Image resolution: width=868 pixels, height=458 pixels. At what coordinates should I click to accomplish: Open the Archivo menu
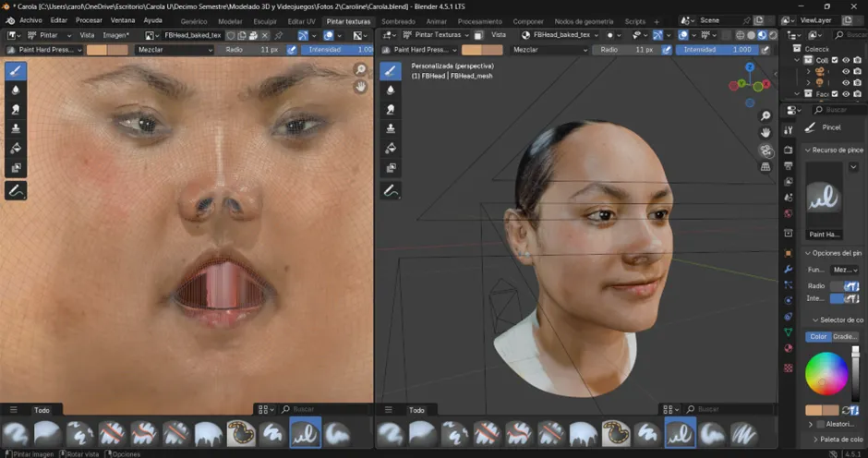30,20
